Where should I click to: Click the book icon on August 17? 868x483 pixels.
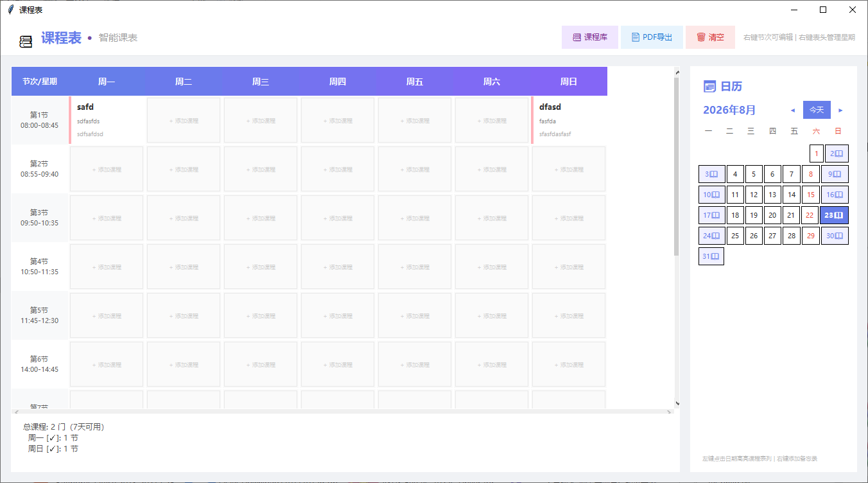[715, 215]
